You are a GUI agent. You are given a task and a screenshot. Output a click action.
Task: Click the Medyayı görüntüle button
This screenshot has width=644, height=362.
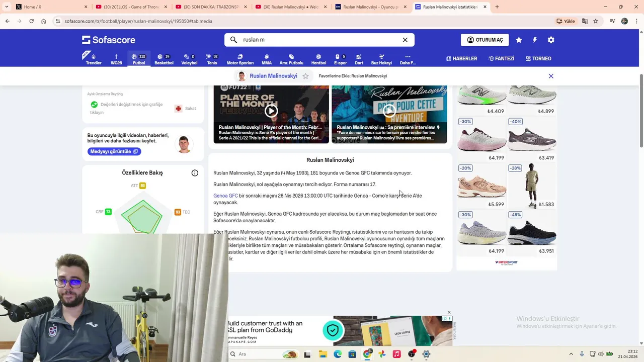tap(114, 151)
